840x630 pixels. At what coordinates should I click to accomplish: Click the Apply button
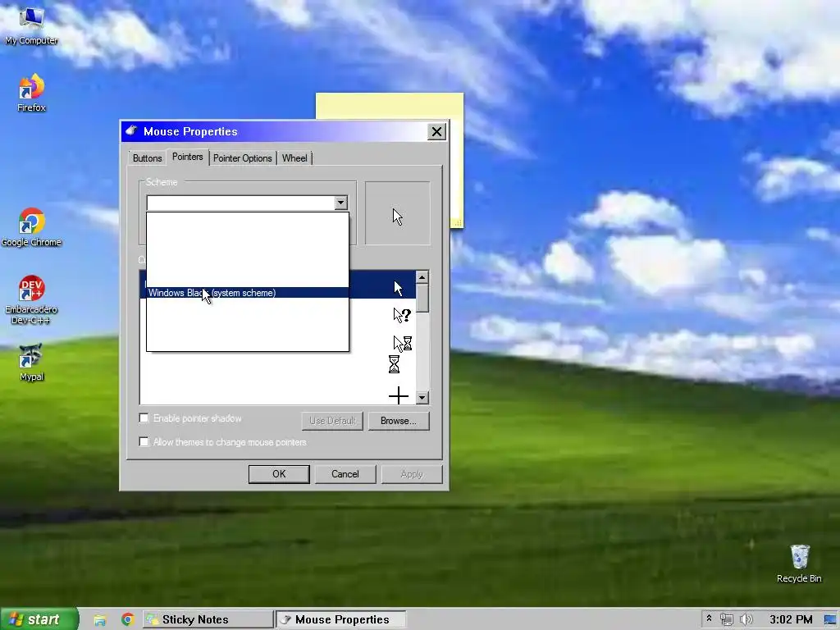tap(412, 473)
